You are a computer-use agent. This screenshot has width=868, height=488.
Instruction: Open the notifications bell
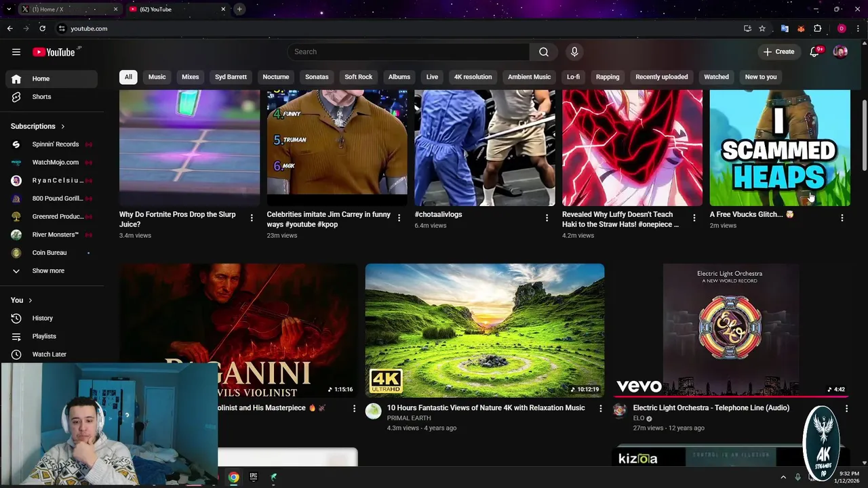click(815, 52)
